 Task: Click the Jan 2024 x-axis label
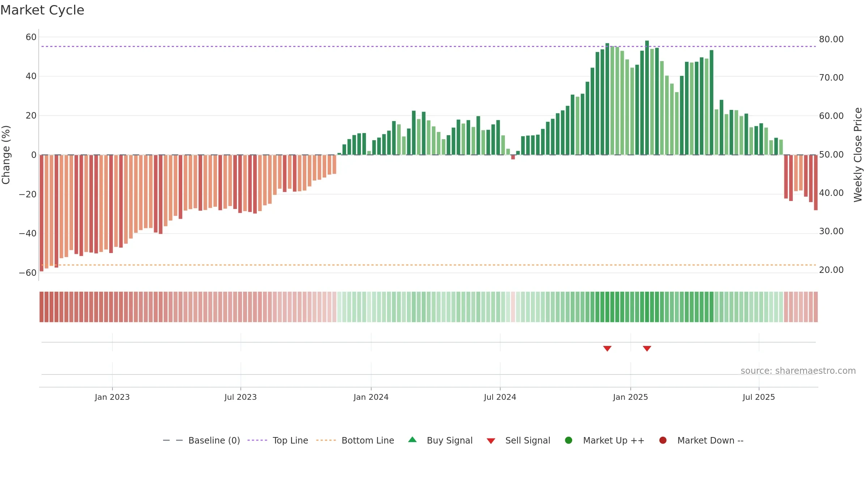[x=371, y=397]
